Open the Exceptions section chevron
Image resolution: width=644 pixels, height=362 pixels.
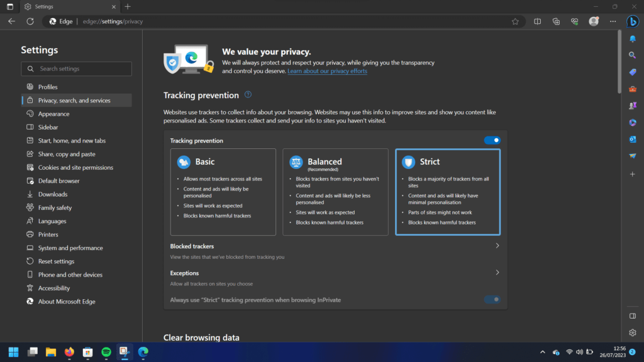[497, 273]
